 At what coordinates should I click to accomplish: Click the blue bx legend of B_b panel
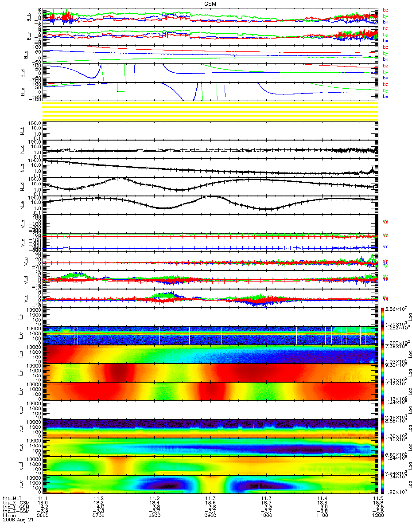(385, 22)
